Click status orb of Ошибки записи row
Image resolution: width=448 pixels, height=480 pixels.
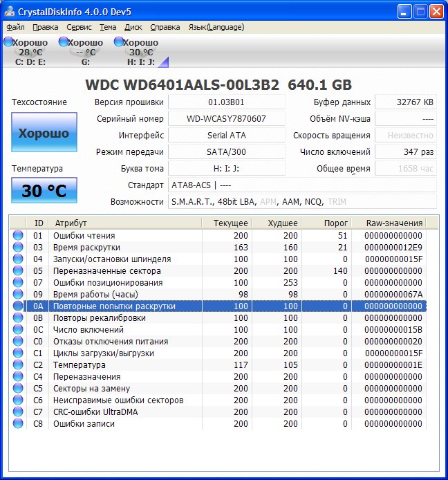point(18,423)
